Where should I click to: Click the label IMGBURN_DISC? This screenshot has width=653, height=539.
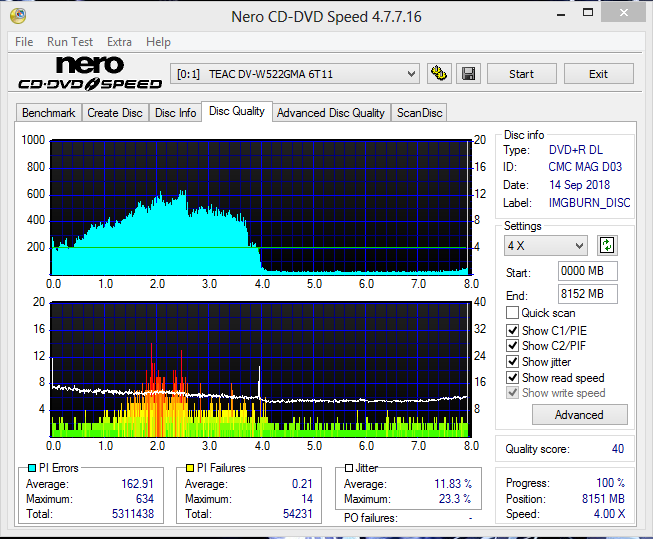point(589,202)
